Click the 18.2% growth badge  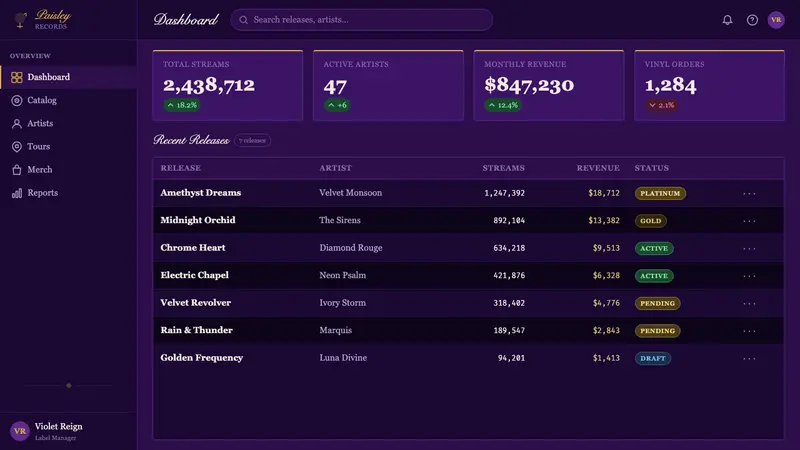182,105
